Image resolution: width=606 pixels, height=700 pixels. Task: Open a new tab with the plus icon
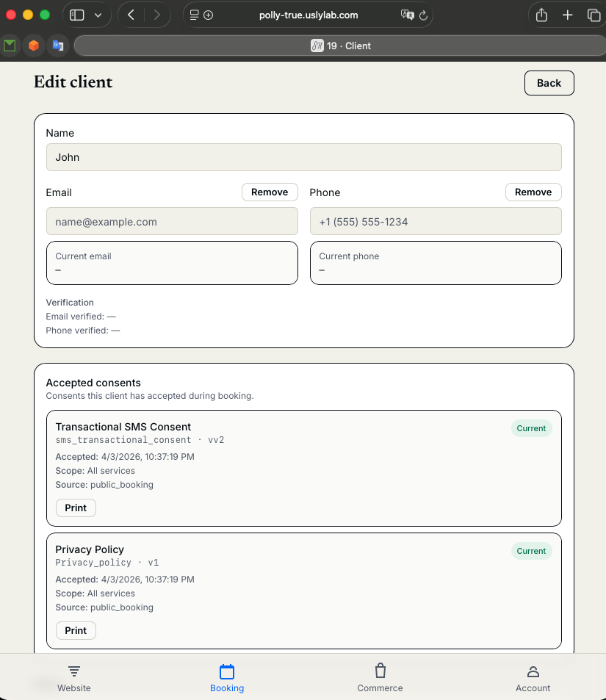(x=567, y=15)
